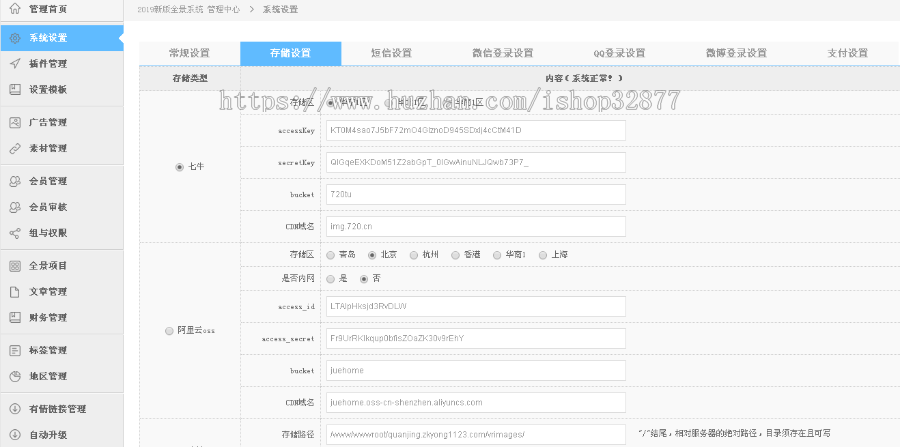Click the home icon beside 管理首页

click(15, 9)
